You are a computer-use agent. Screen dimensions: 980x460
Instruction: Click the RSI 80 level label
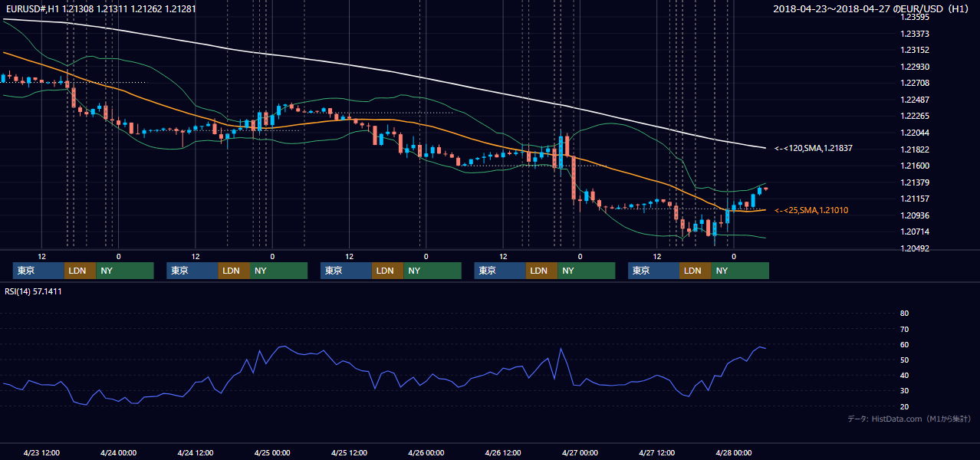(x=904, y=314)
